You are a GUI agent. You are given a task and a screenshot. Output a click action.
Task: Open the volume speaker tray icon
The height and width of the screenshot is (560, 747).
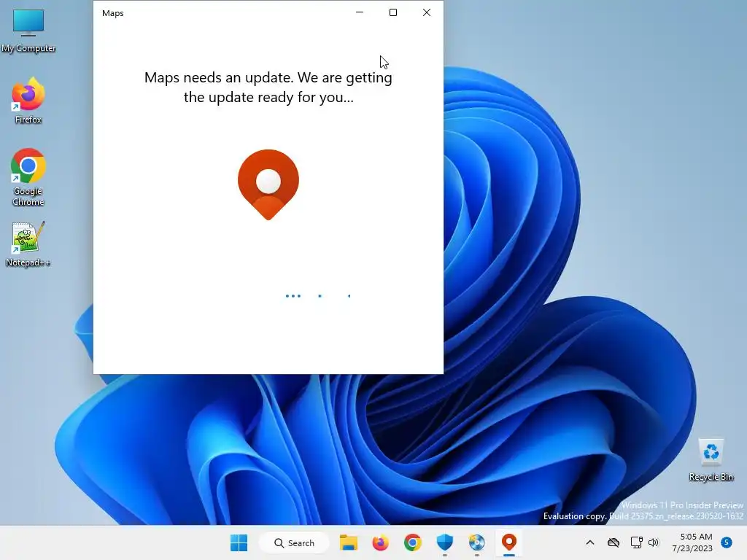pyautogui.click(x=653, y=542)
